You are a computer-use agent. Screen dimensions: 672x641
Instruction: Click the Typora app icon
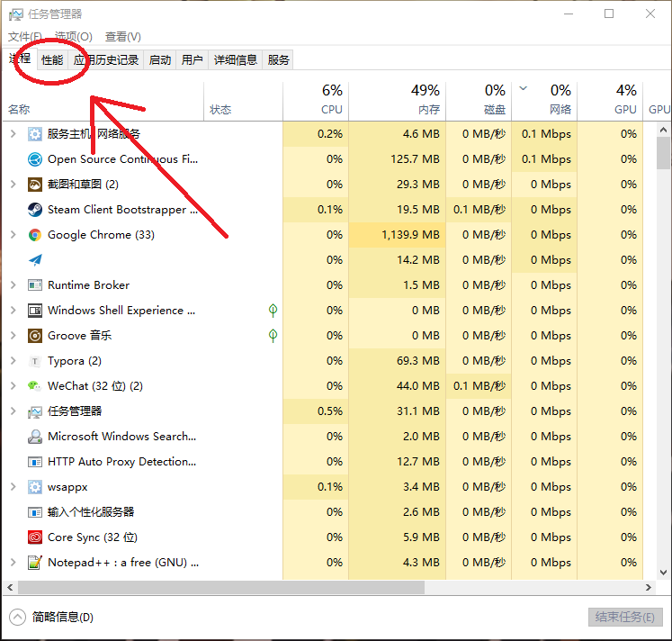click(35, 361)
